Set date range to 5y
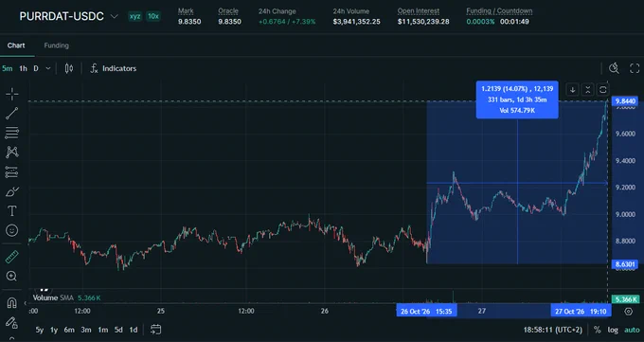This screenshot has width=644, height=342. [40, 330]
